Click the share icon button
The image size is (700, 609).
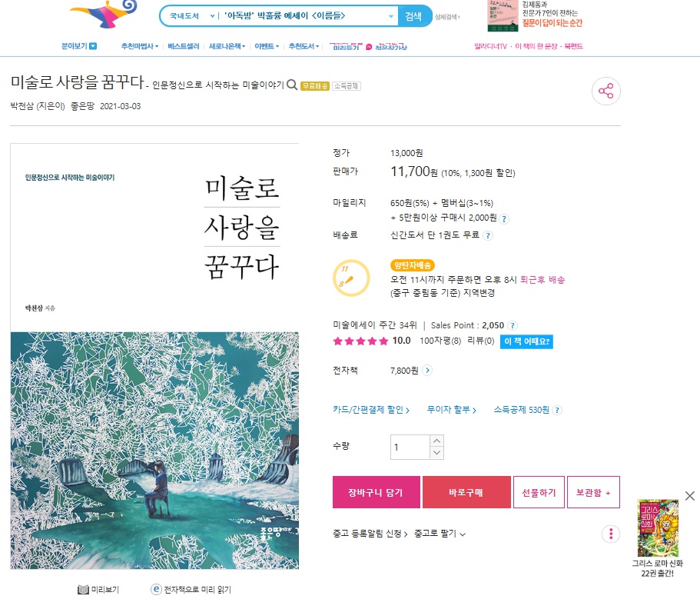[x=605, y=92]
